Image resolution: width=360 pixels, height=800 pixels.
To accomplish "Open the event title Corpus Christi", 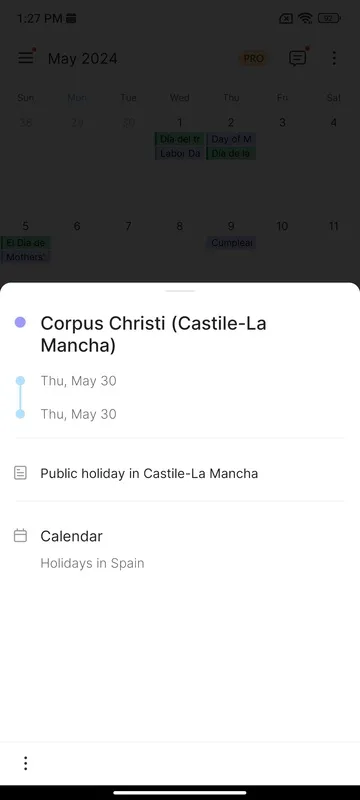I will 153,334.
